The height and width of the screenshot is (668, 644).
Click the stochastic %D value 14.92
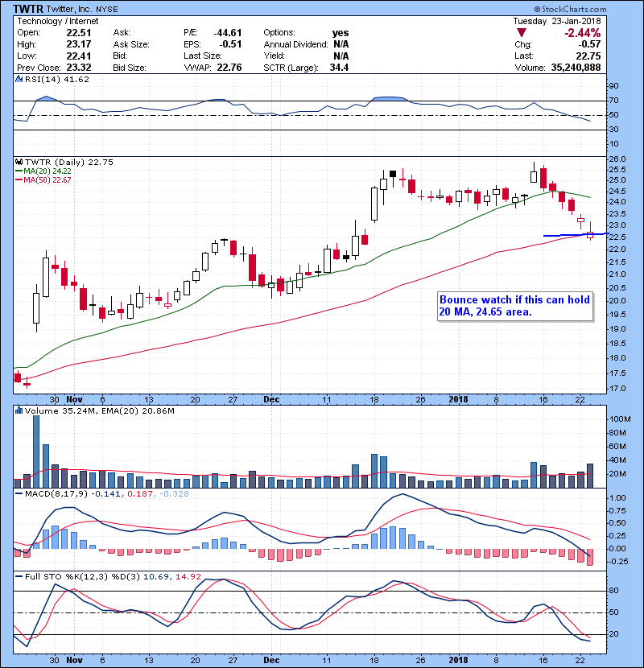click(x=188, y=576)
